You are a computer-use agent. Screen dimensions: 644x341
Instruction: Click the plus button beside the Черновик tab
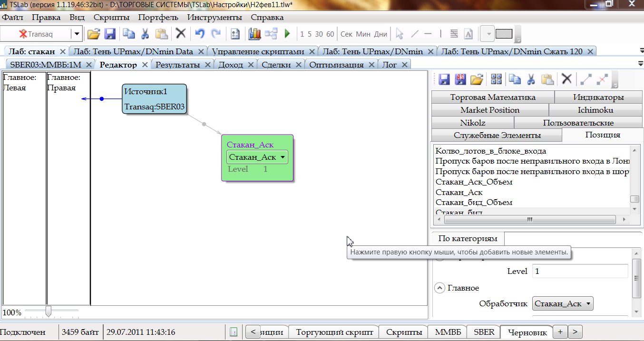[560, 331]
